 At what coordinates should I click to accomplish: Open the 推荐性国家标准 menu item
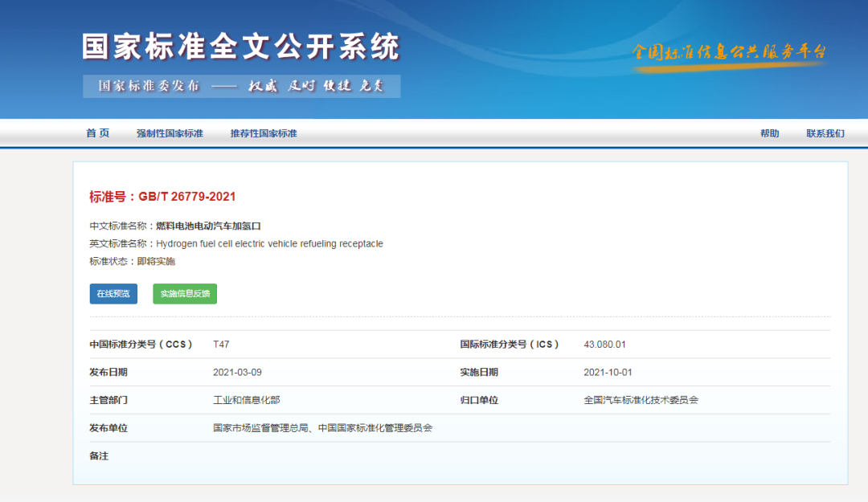[x=264, y=133]
